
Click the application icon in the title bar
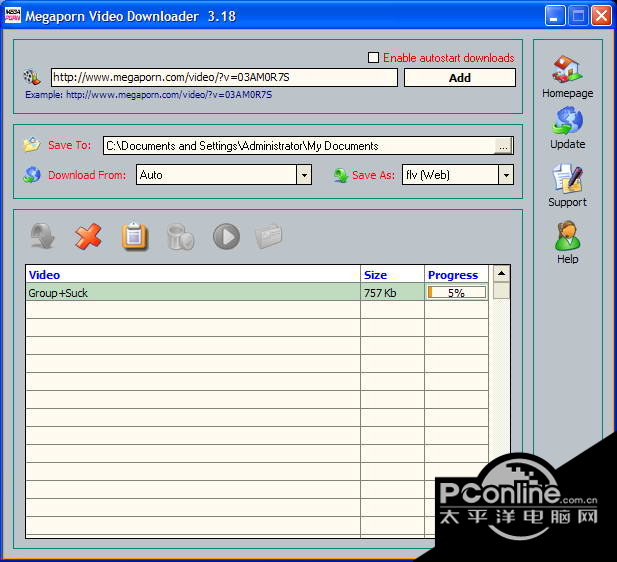pos(13,16)
